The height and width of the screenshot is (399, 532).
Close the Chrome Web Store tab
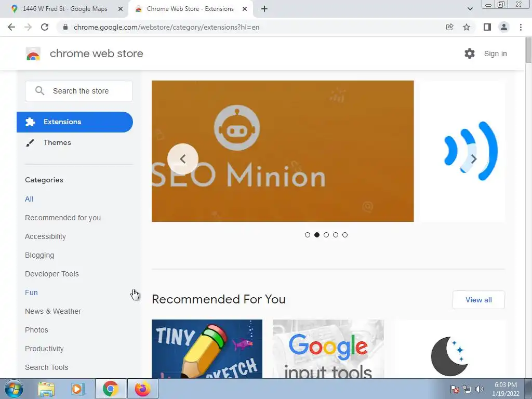(x=245, y=9)
